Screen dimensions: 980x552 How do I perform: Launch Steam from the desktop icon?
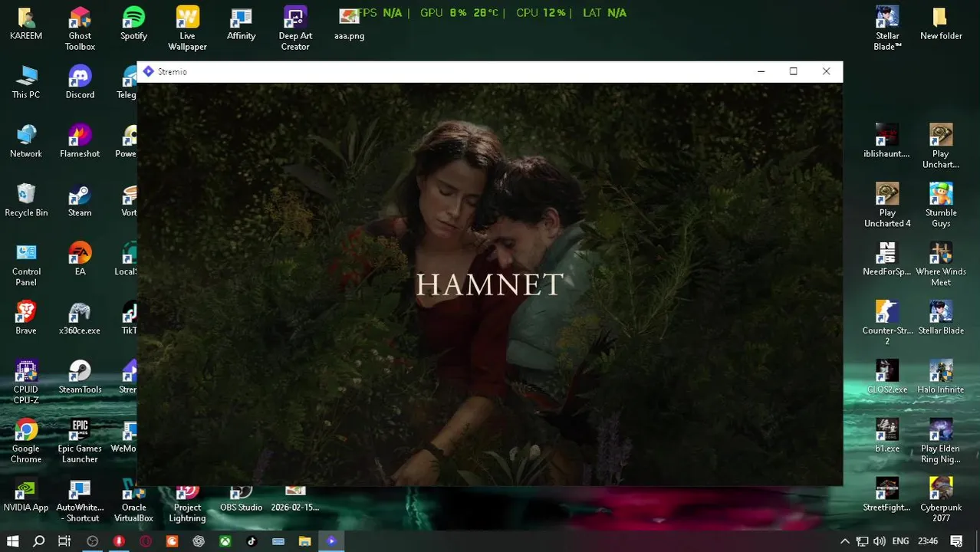pos(80,201)
